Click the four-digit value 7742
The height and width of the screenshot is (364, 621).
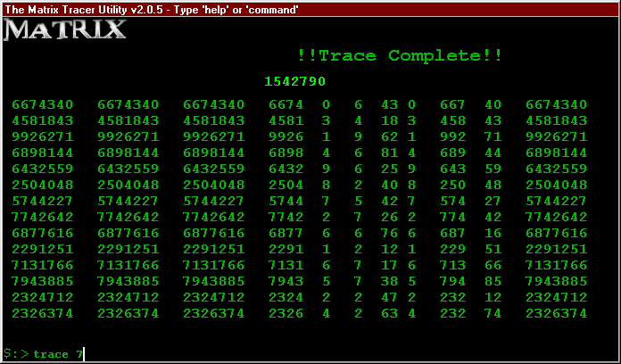(x=286, y=218)
